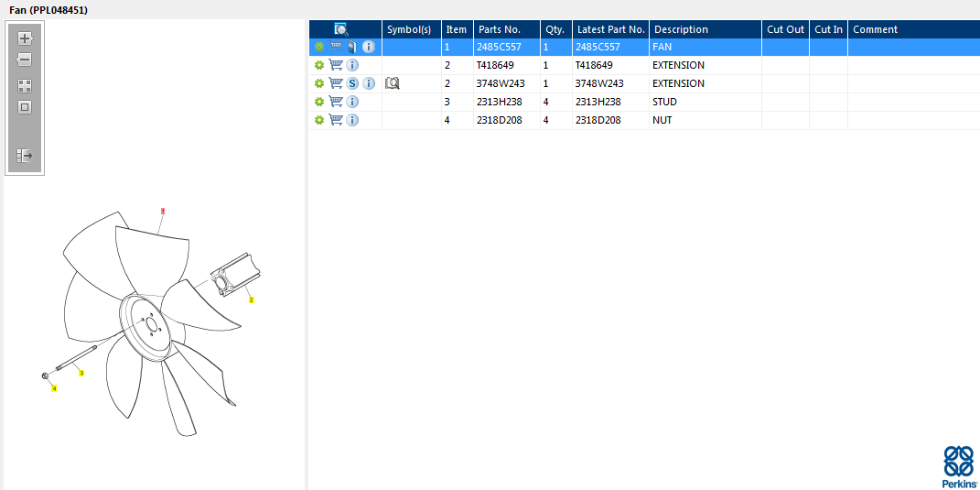This screenshot has width=980, height=490.
Task: Click green gear for T418649 row
Action: click(319, 65)
